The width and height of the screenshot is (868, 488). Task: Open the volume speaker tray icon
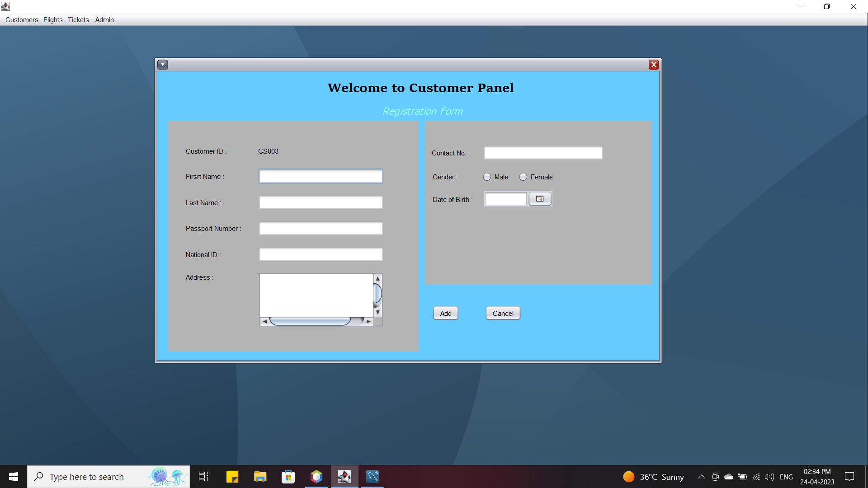click(x=769, y=477)
